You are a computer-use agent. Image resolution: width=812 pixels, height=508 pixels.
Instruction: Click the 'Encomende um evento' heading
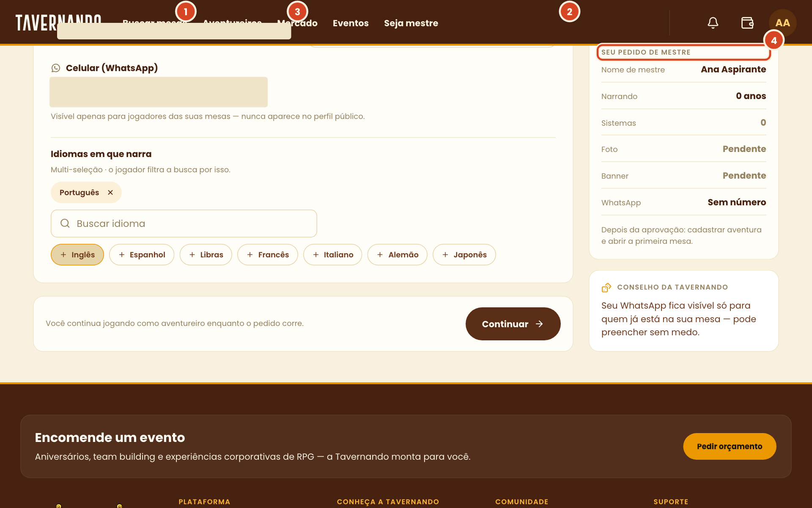(x=110, y=437)
